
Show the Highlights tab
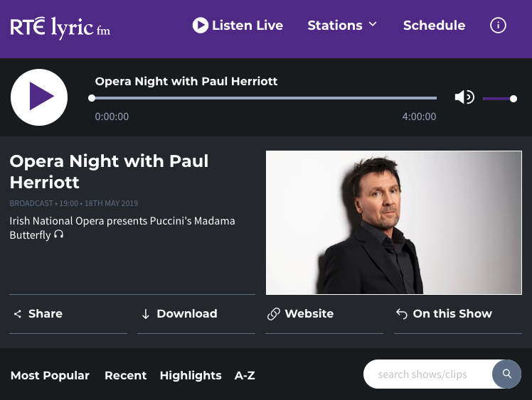coord(191,375)
